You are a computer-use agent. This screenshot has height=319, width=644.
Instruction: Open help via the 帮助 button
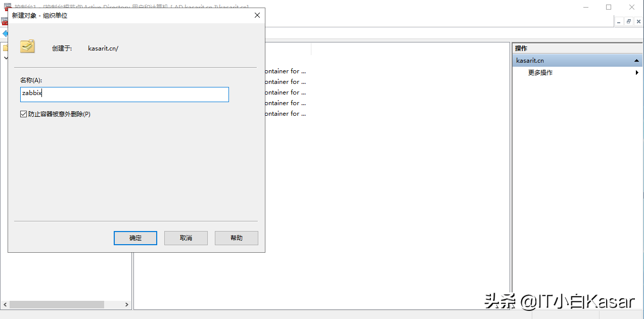(236, 238)
